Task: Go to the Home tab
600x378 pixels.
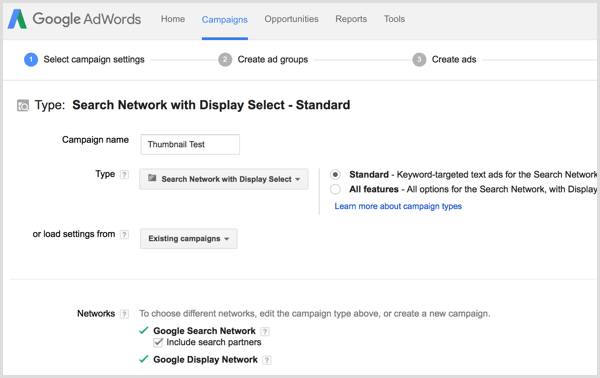Action: click(173, 19)
